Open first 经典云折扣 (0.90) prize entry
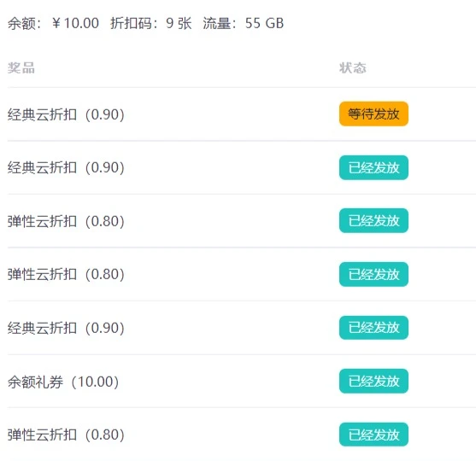This screenshot has width=476, height=461. pos(66,114)
